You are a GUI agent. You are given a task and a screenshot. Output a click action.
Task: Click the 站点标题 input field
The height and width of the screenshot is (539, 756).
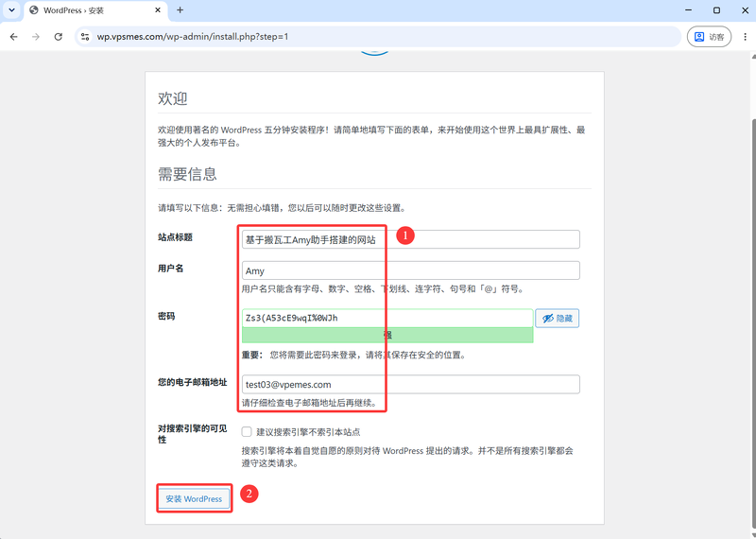(411, 239)
